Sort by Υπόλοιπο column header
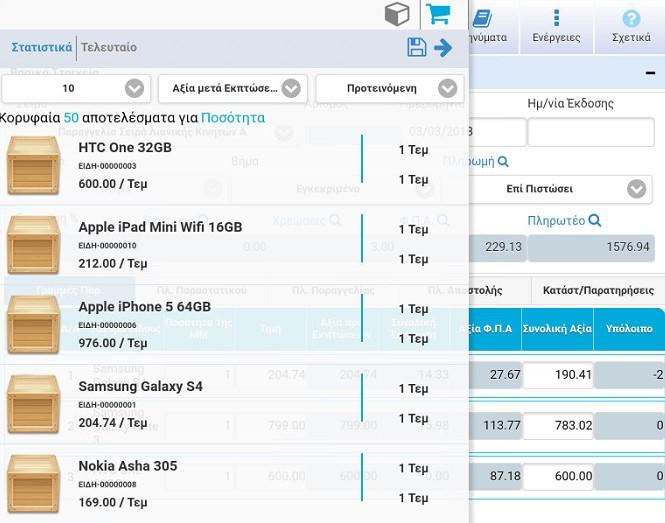665x523 pixels. coord(629,329)
